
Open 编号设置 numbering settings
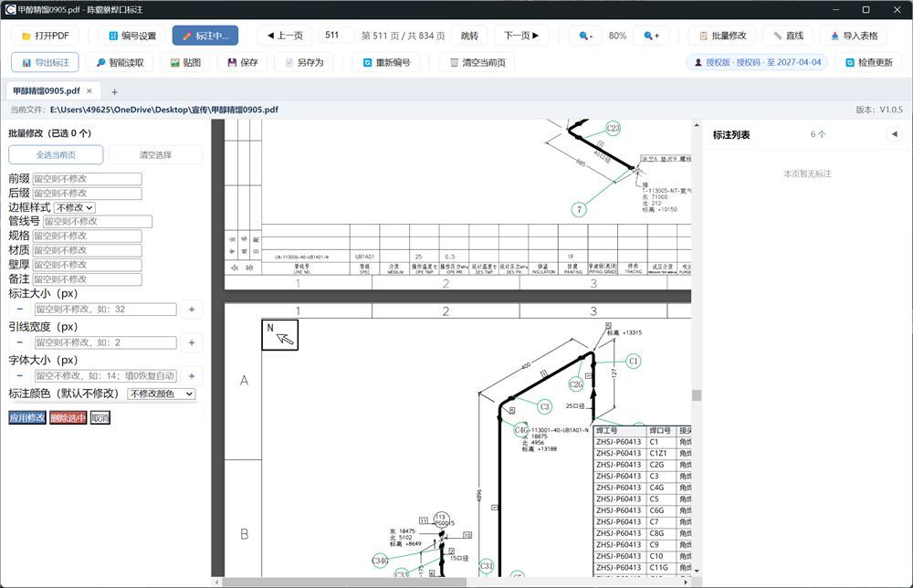point(132,36)
